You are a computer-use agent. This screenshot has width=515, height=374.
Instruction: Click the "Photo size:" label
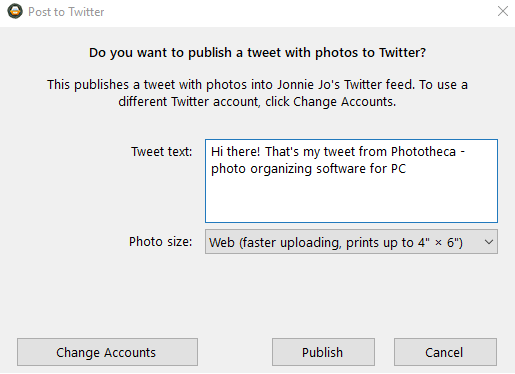coord(160,242)
